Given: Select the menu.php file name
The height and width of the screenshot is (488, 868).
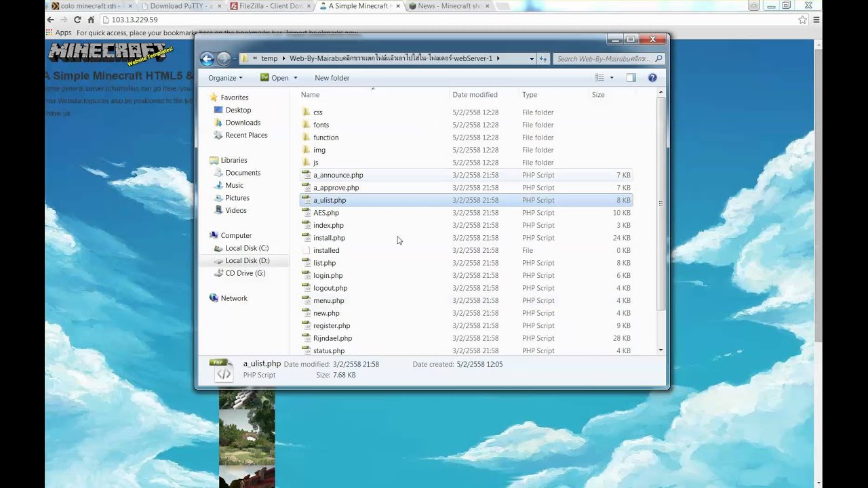Looking at the screenshot, I should pyautogui.click(x=328, y=300).
